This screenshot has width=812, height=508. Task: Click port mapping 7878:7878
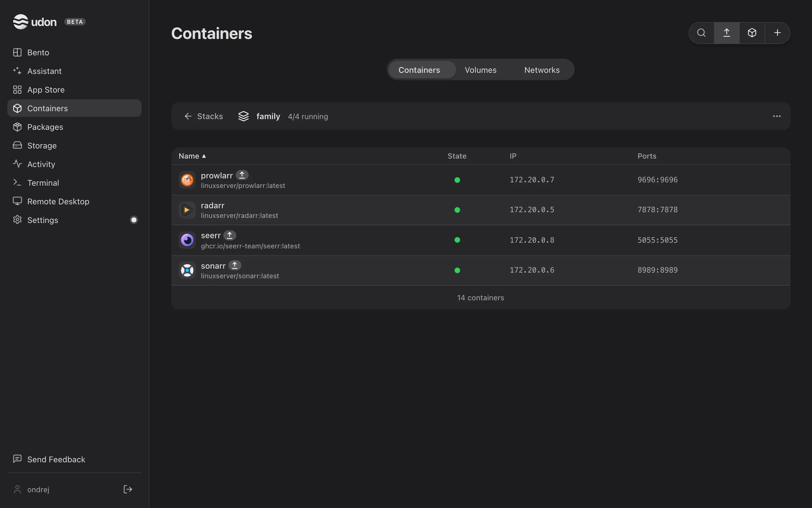[x=658, y=210]
